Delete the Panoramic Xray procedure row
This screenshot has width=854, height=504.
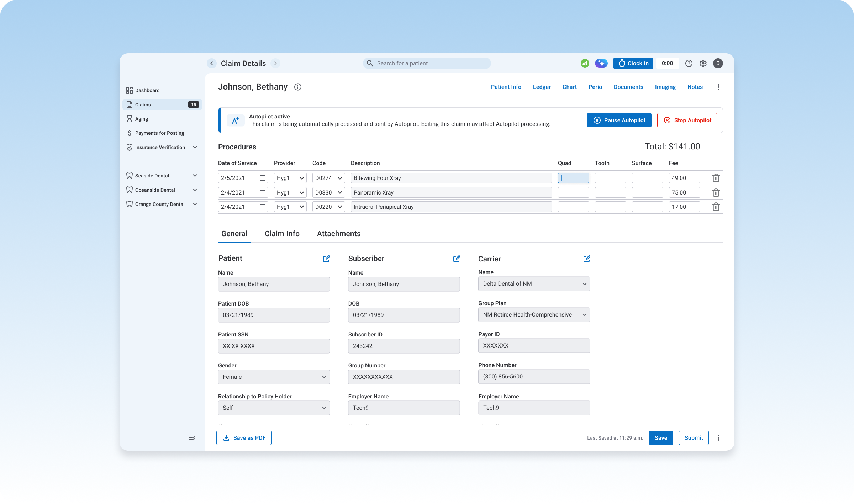(x=716, y=192)
